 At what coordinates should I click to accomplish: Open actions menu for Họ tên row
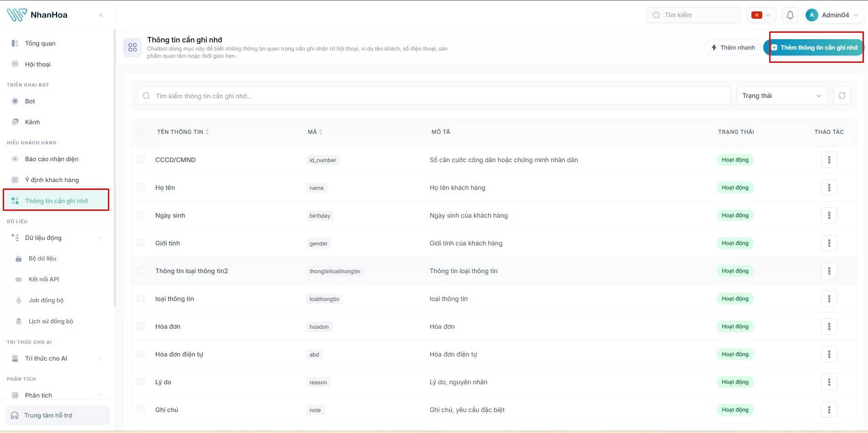829,188
